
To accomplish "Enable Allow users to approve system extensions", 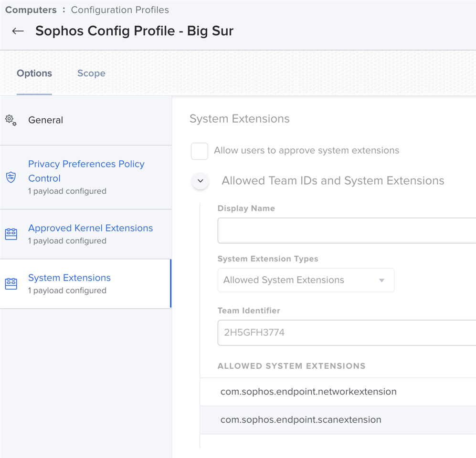I will click(200, 151).
